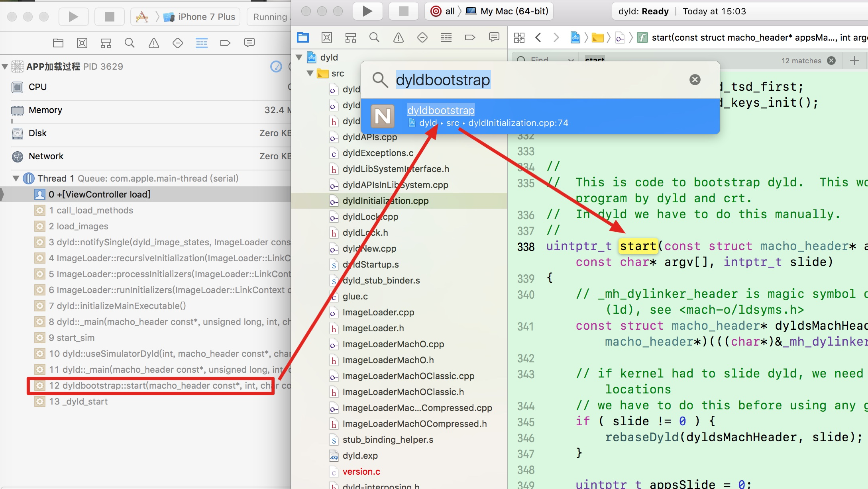Viewport: 868px width, 489px height.
Task: Clear the find bar matches
Action: point(831,61)
